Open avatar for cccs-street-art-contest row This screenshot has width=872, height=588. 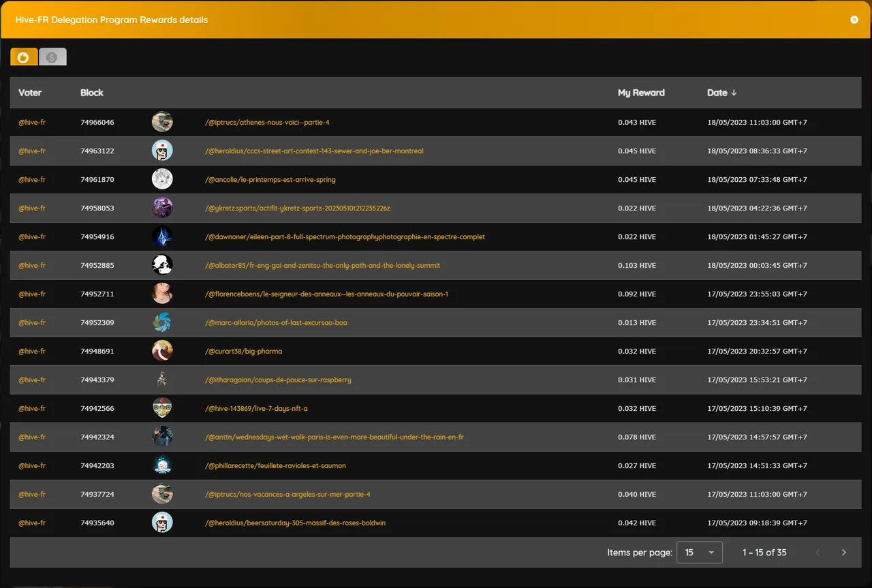point(162,151)
